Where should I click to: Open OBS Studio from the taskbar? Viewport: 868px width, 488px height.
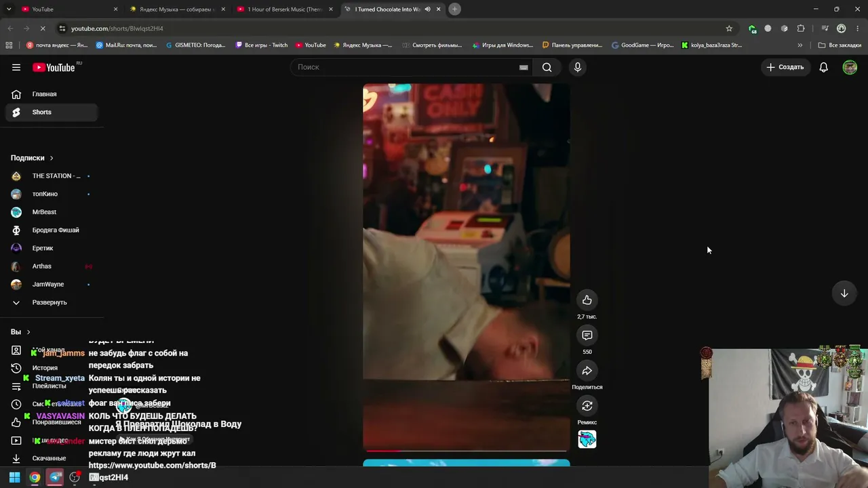[75, 477]
